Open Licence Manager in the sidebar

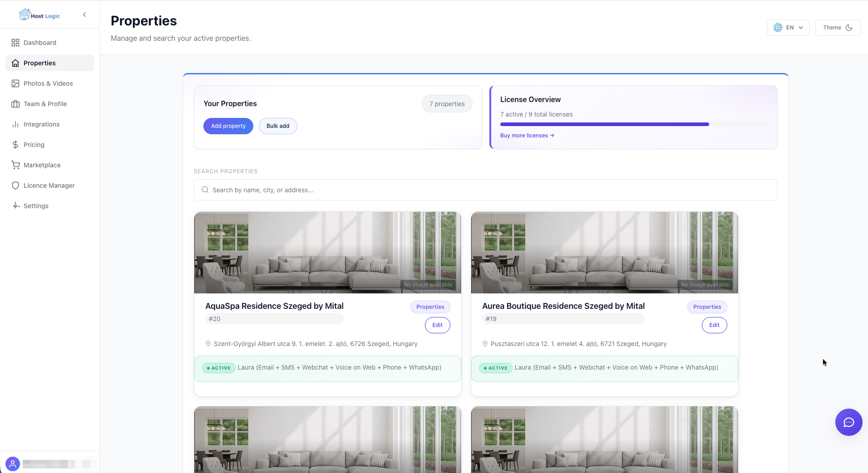(x=49, y=185)
